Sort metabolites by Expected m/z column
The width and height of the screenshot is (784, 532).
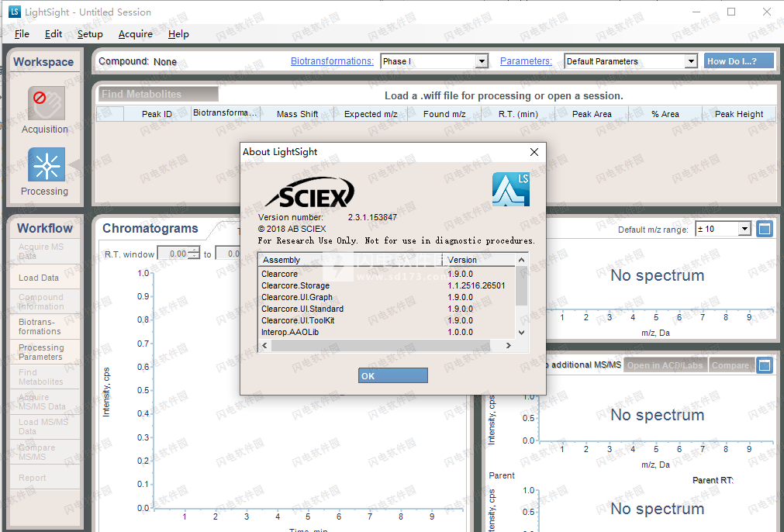click(x=371, y=114)
